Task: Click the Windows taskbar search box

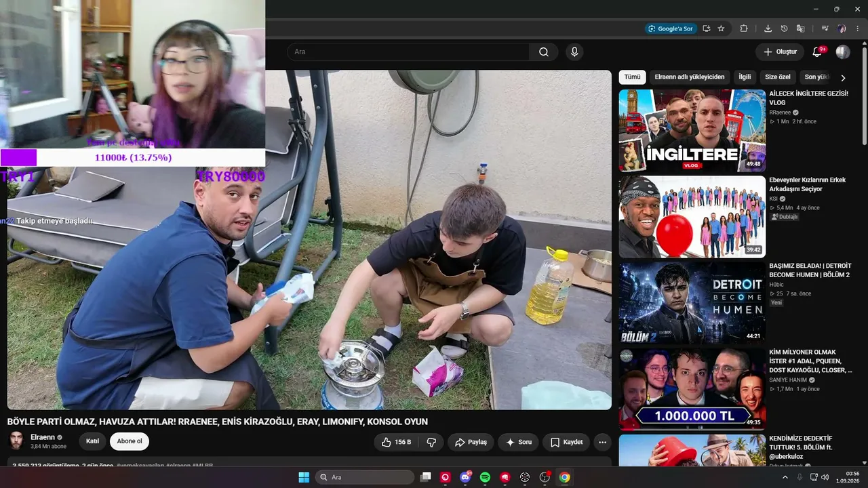Action: pyautogui.click(x=365, y=477)
